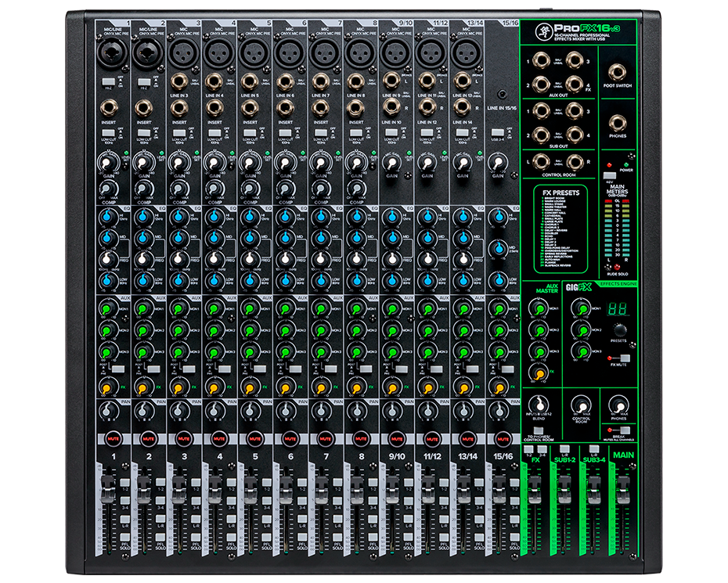Click the Blend Inputs/USB1-2 knob
The width and height of the screenshot is (728, 583).
tap(539, 405)
